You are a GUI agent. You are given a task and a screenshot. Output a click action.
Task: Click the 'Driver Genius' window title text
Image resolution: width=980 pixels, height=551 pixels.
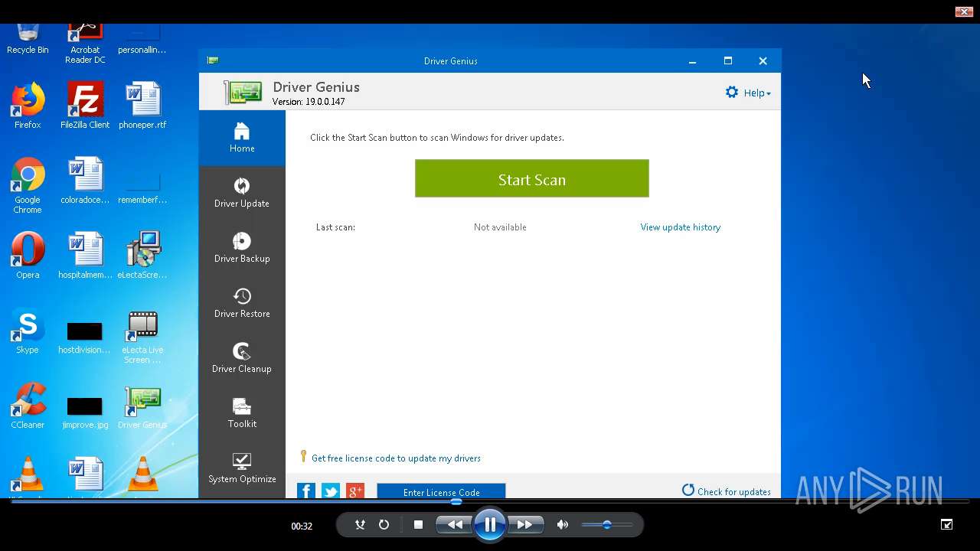click(x=451, y=61)
